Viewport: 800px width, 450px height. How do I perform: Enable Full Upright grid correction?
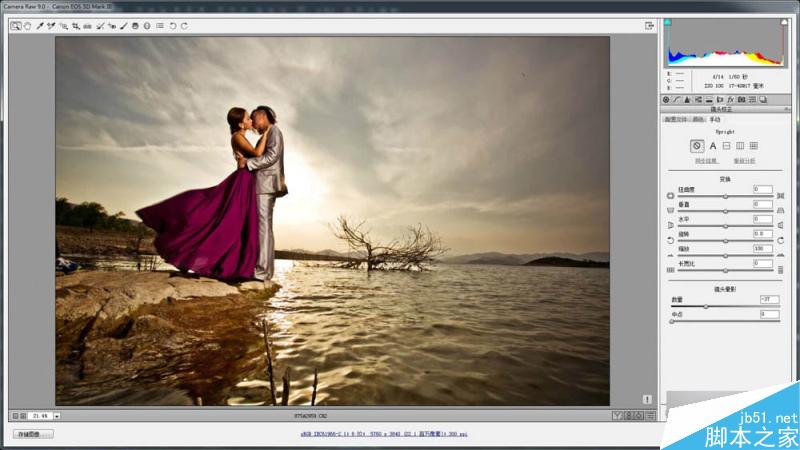coord(754,146)
